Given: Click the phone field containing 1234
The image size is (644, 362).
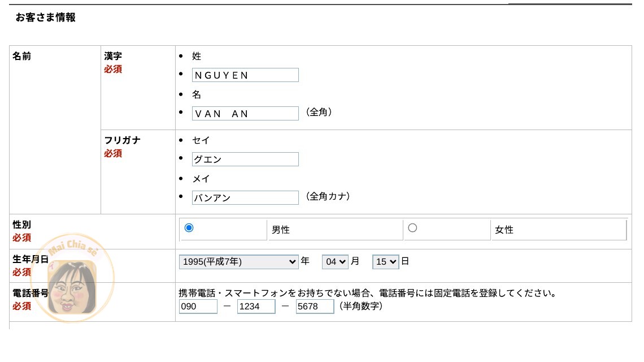Looking at the screenshot, I should [256, 307].
